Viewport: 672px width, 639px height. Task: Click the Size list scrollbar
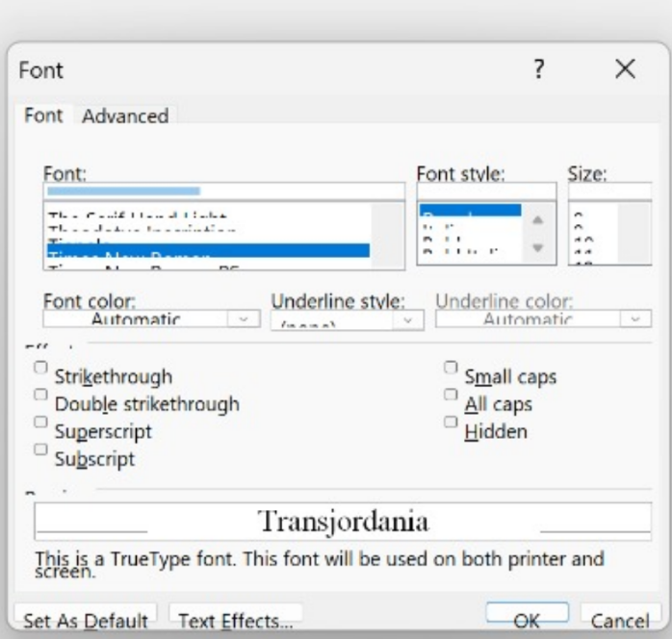click(633, 234)
